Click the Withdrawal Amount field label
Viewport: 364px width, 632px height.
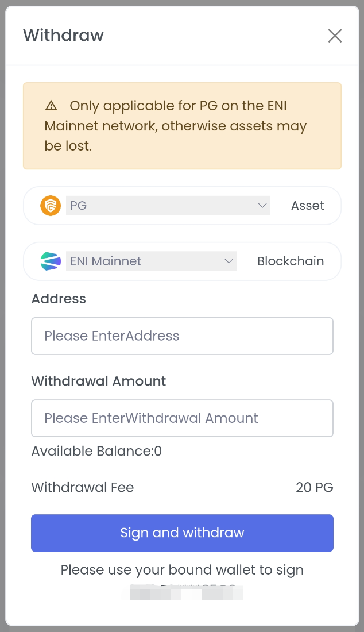(98, 381)
